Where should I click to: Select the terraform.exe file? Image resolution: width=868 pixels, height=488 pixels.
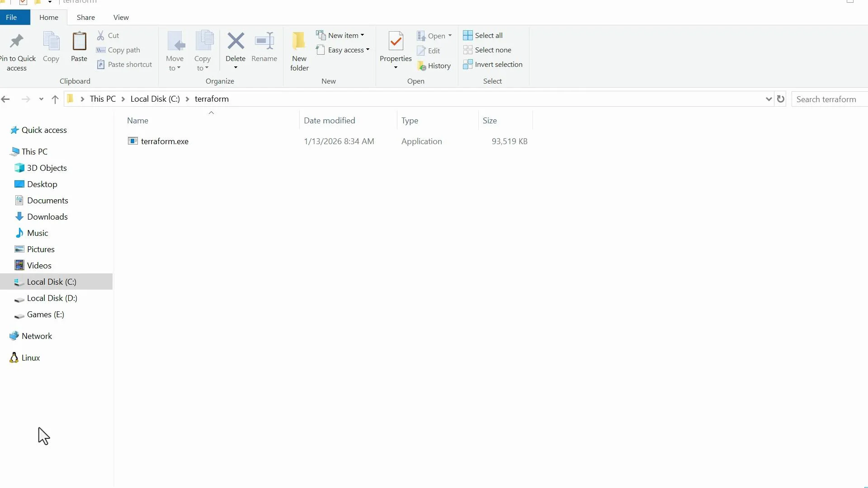[x=165, y=141]
